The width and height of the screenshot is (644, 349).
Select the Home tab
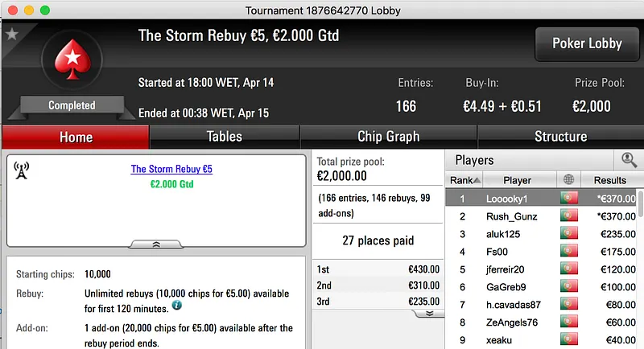(76, 137)
